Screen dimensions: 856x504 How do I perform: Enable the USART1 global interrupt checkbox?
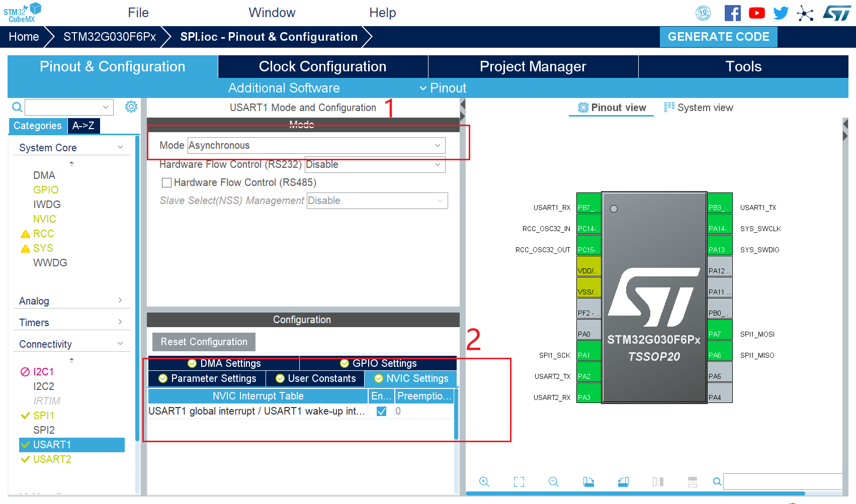pos(381,411)
